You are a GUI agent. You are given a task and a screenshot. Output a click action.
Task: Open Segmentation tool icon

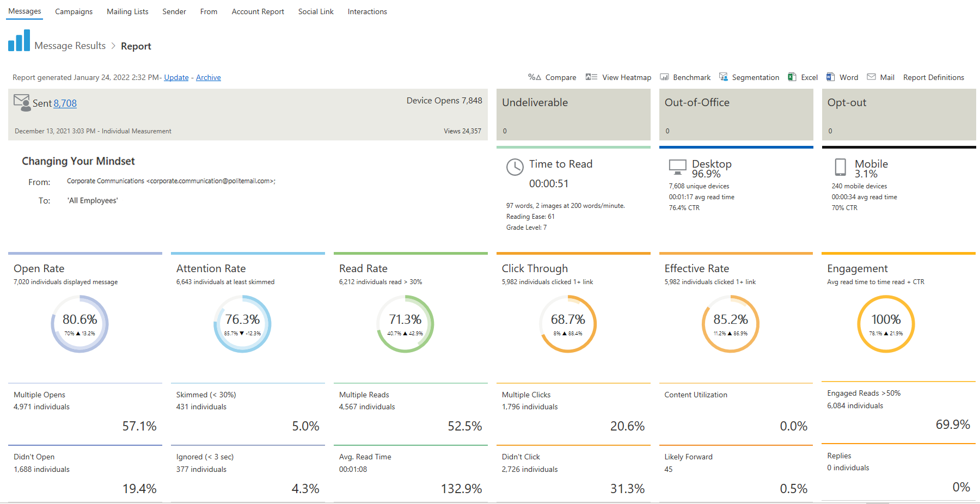tap(723, 77)
